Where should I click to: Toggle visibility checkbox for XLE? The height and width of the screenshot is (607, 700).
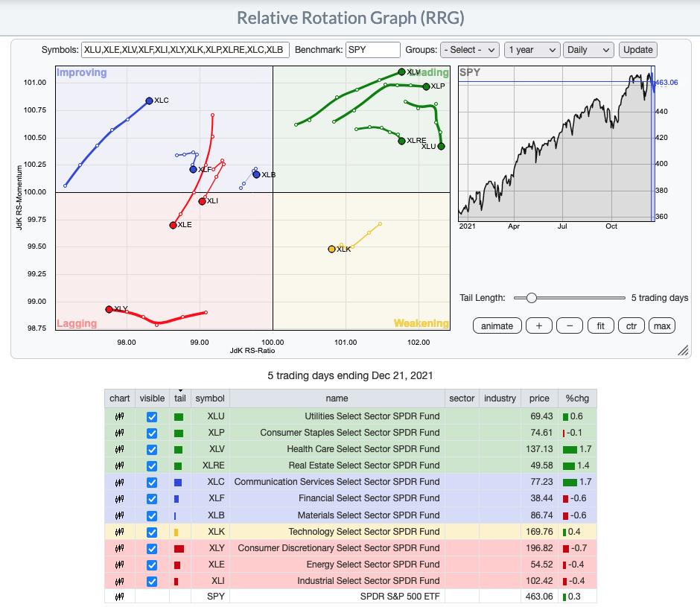(152, 565)
